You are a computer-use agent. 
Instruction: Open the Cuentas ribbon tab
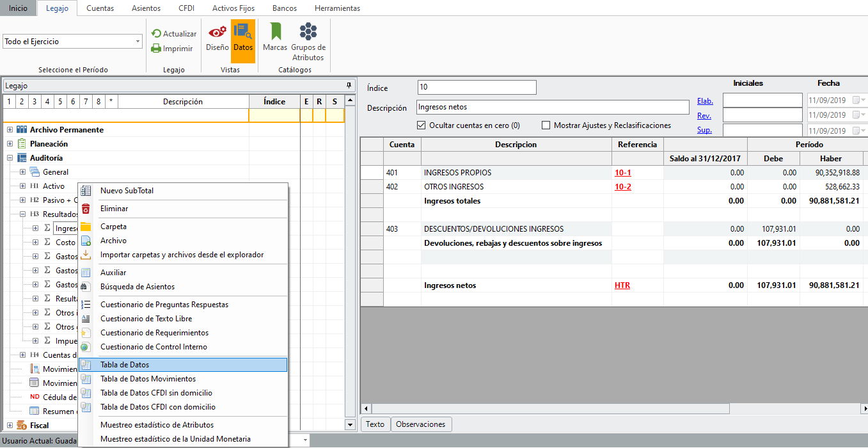click(x=100, y=8)
